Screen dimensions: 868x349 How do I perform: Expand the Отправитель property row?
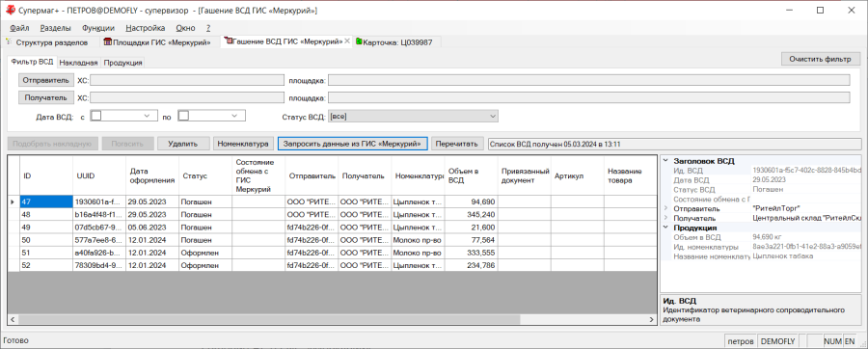coord(665,208)
